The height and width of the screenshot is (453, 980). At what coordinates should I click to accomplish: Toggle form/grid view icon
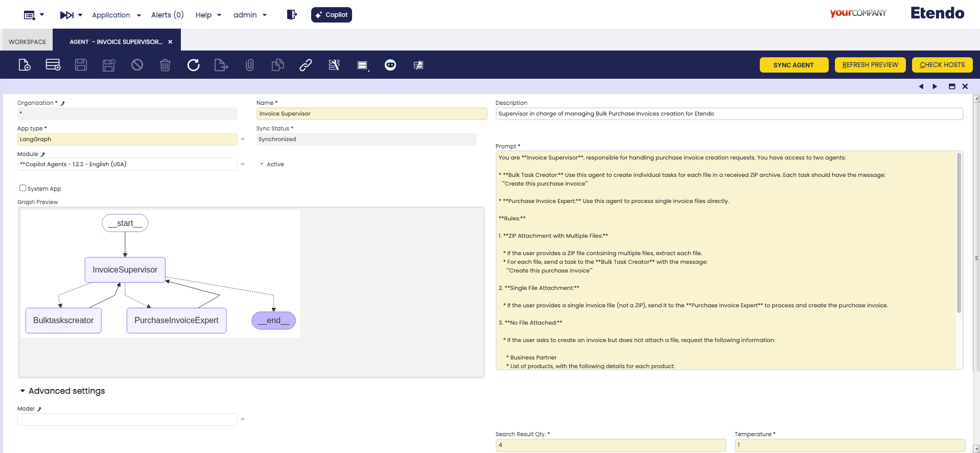[x=362, y=65]
